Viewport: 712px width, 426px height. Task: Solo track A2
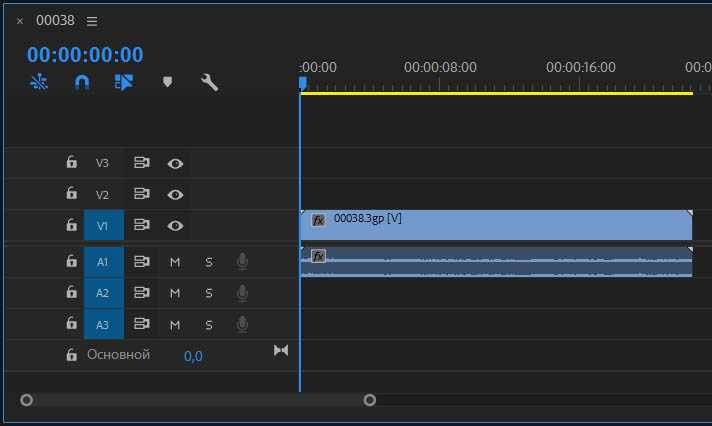209,293
